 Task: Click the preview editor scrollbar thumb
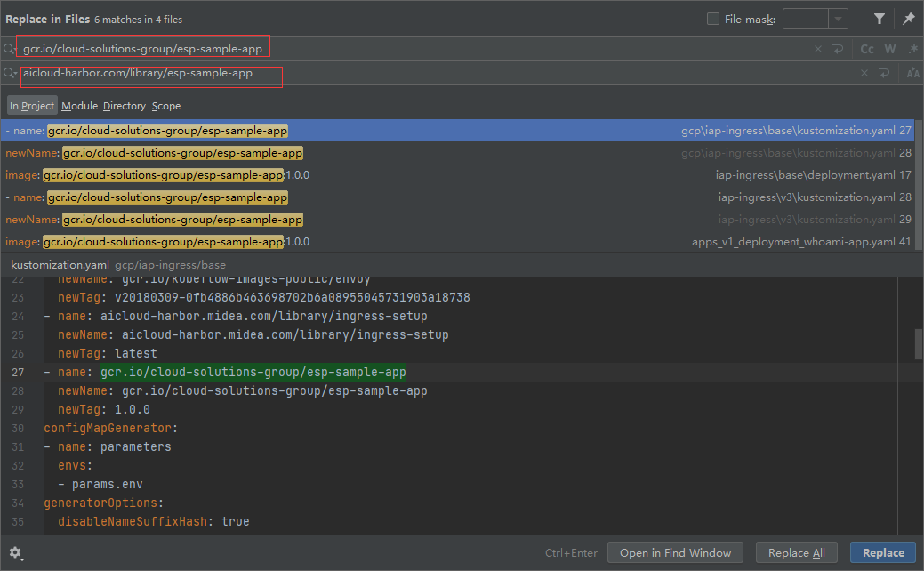pyautogui.click(x=919, y=344)
